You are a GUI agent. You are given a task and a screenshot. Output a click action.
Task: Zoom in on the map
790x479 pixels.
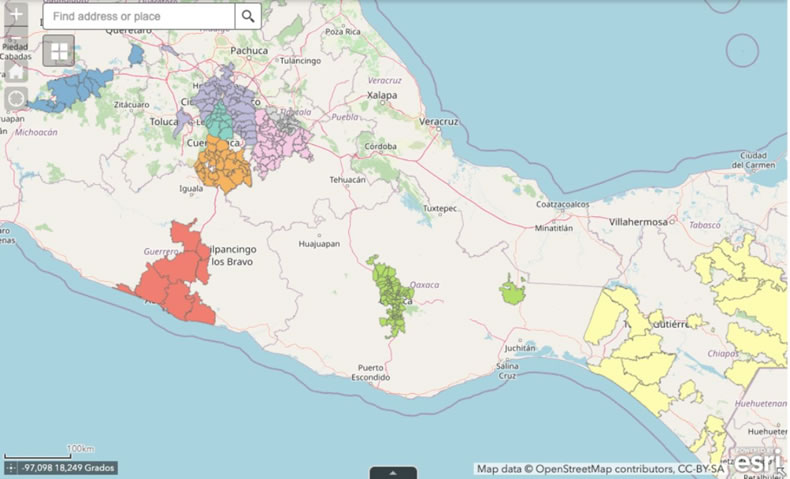[16, 15]
